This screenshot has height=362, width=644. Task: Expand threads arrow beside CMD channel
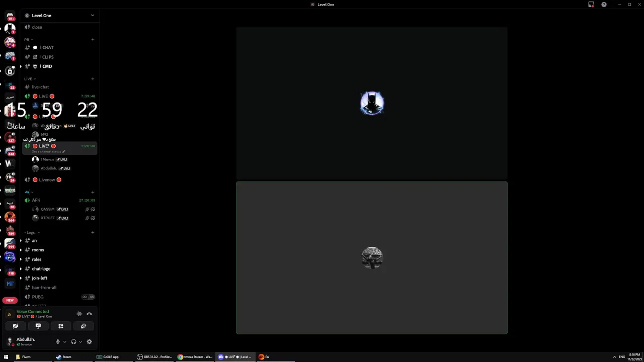(x=21, y=66)
